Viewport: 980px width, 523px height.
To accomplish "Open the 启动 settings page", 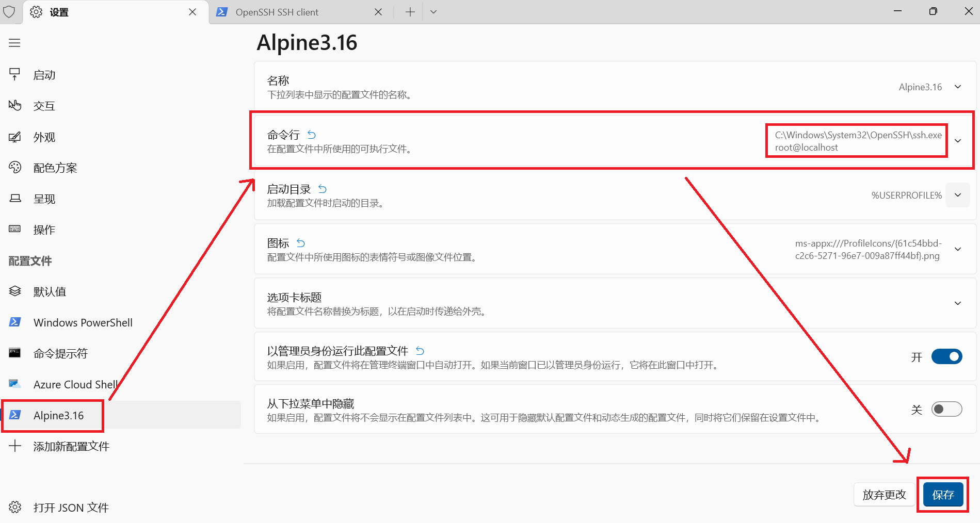I will tap(120, 75).
